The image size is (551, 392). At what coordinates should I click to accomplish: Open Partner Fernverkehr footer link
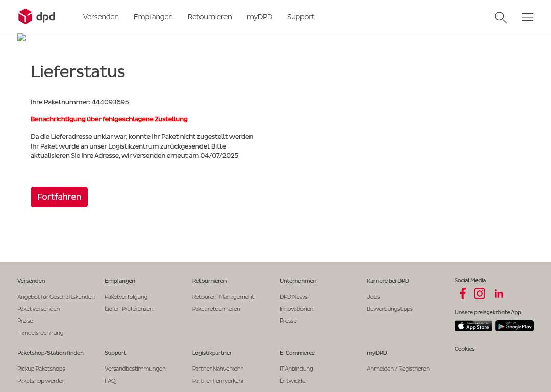tap(218, 381)
